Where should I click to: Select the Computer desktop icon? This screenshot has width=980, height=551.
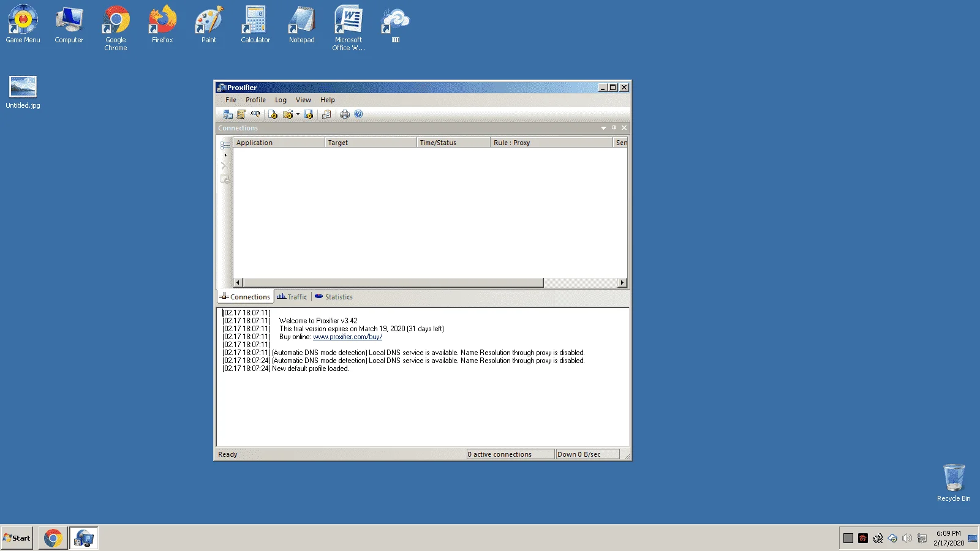pos(69,24)
